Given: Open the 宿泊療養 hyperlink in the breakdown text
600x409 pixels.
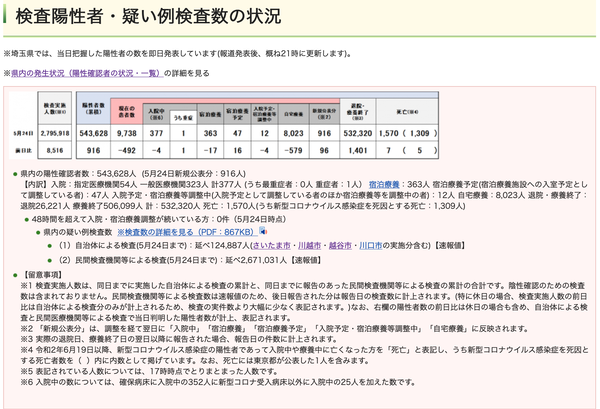Looking at the screenshot, I should [x=384, y=184].
